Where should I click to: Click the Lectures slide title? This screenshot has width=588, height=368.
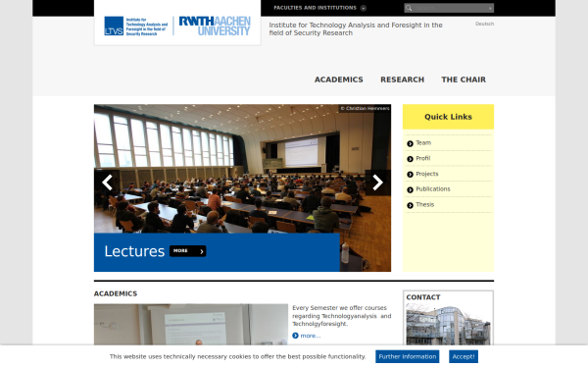click(x=134, y=251)
